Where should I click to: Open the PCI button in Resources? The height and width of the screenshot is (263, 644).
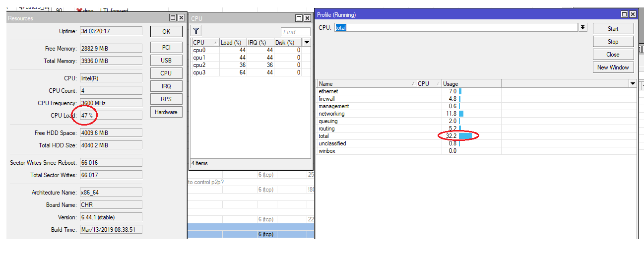point(166,48)
